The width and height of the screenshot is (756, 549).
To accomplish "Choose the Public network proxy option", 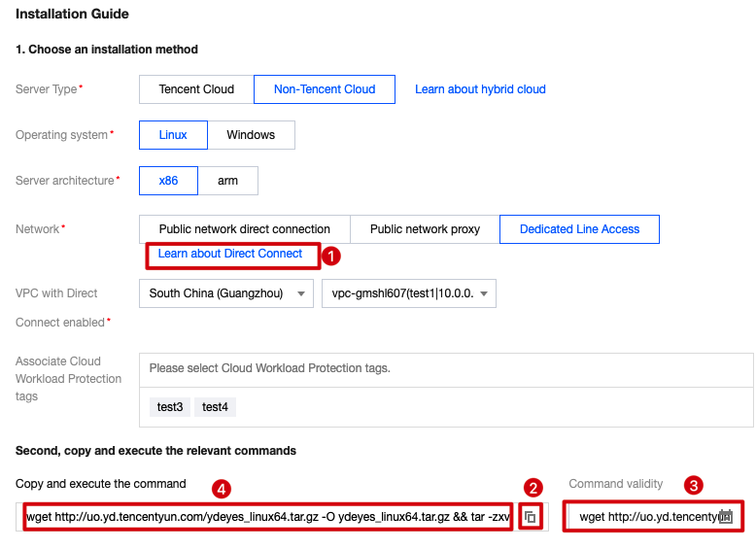I will [425, 229].
